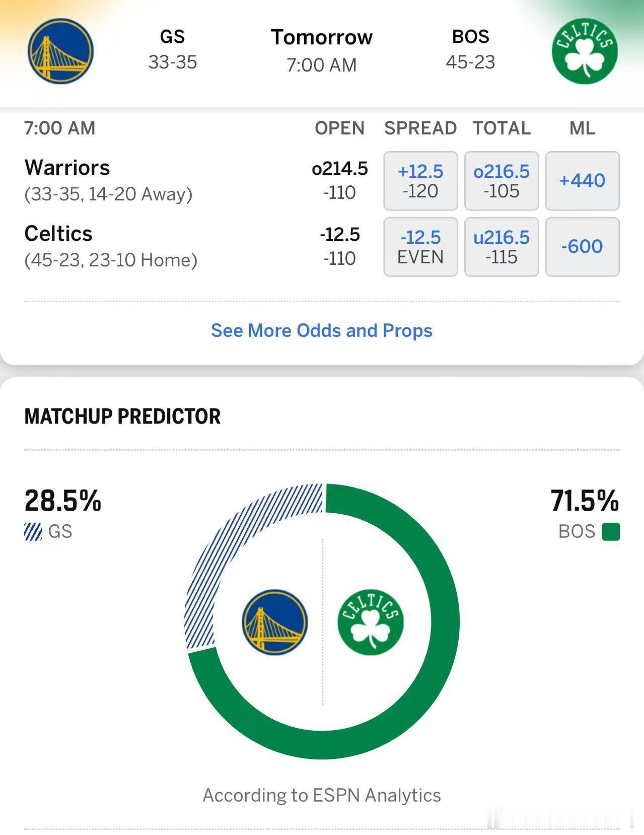Click the Celtics logo inside the donut chart

(371, 622)
